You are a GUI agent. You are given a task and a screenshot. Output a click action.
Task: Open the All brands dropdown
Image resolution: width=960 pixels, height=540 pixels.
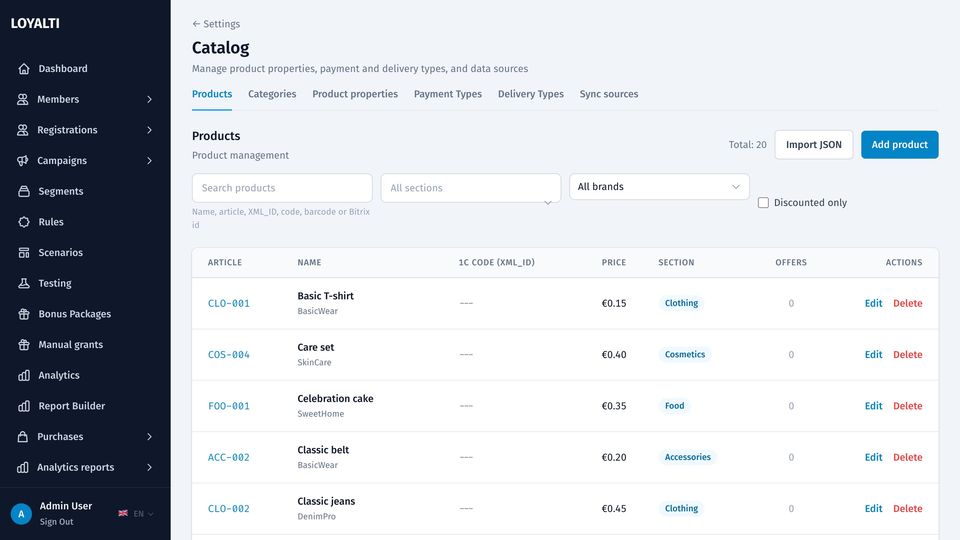click(659, 187)
